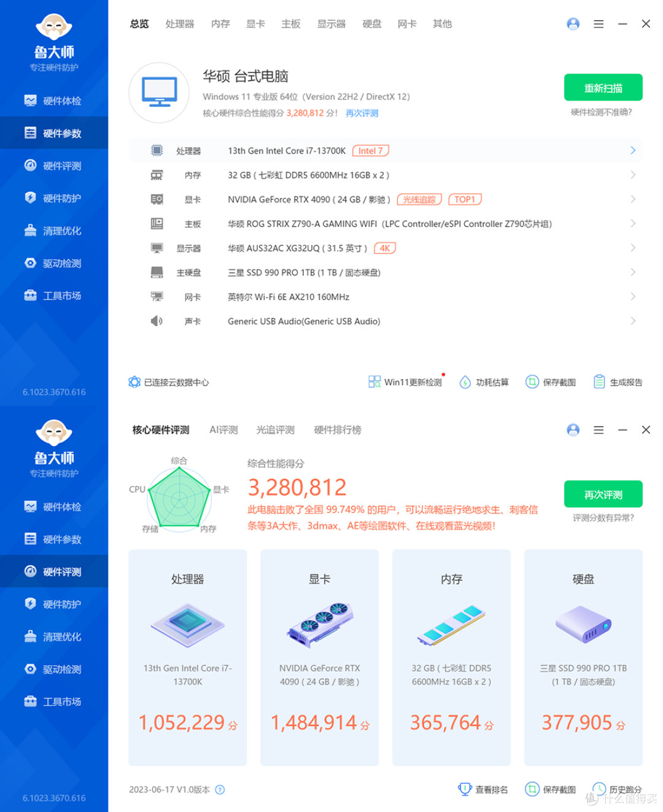Expand the 声卡 USB Audio row chevron
This screenshot has height=812, width=663.
633,321
